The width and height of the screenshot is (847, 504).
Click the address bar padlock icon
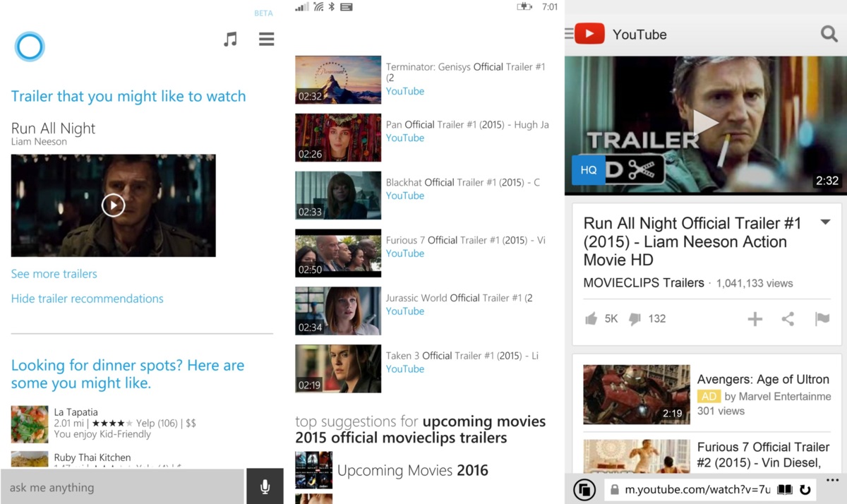tap(614, 489)
